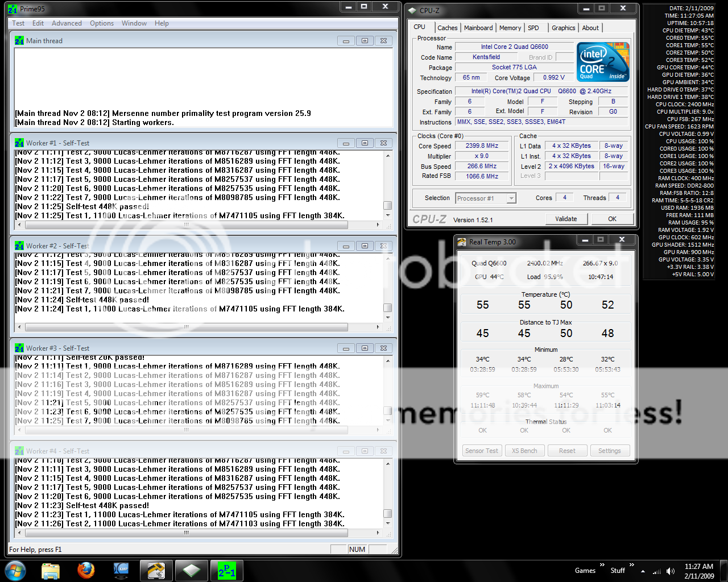Open the Windows Start orb
Viewport: 728px width, 582px height.
(15, 570)
